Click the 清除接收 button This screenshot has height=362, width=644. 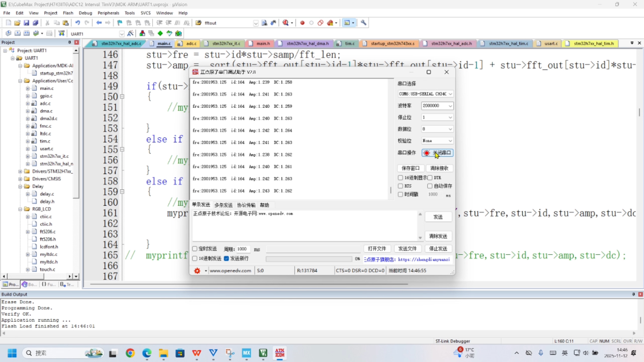439,168
